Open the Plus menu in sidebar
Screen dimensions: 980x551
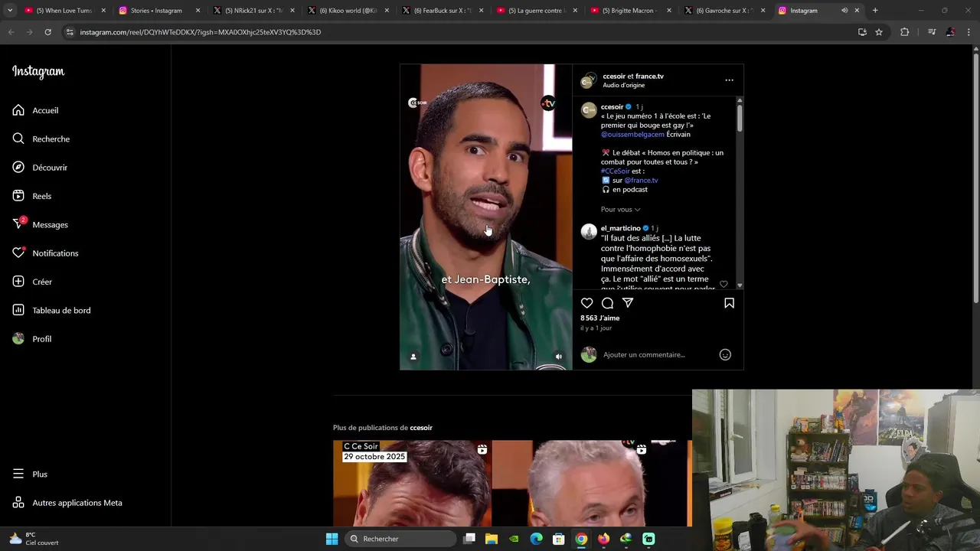coord(31,474)
